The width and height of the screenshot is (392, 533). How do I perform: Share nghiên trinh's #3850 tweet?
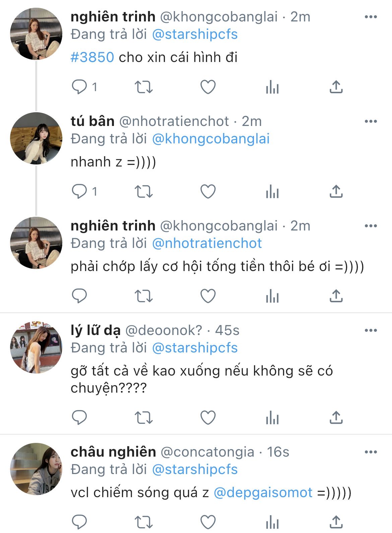pyautogui.click(x=336, y=87)
